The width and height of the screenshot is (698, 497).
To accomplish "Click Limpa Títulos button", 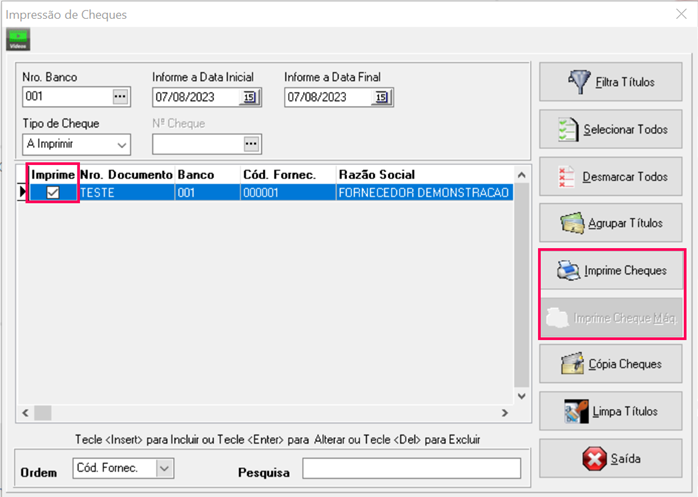I will tap(612, 411).
